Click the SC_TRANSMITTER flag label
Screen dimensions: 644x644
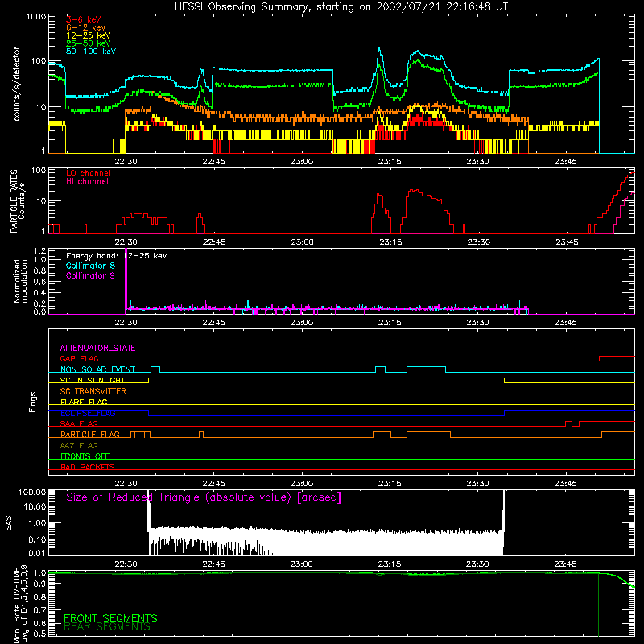[x=93, y=391]
